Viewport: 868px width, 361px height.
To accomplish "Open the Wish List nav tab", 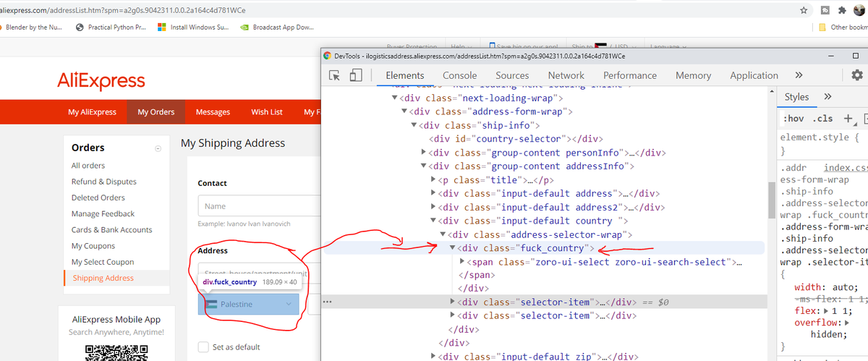I will coord(267,112).
